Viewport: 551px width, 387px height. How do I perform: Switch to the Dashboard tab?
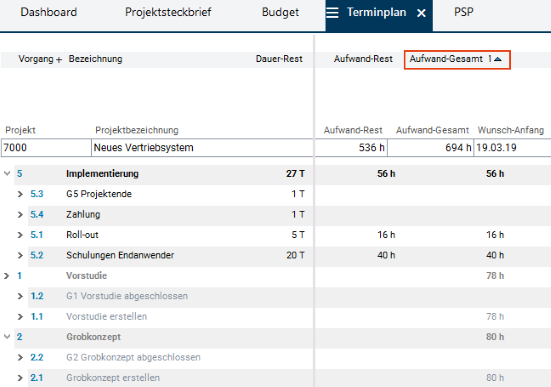point(48,12)
